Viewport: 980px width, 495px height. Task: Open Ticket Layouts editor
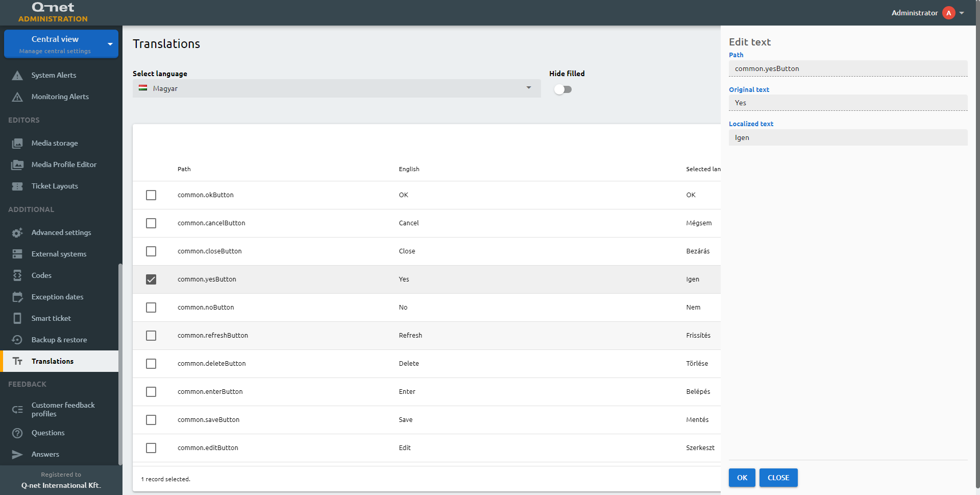pos(59,186)
